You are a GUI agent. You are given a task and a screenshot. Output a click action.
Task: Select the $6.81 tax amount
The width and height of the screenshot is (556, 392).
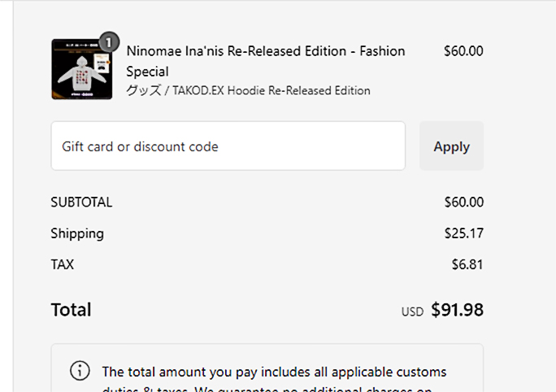[x=467, y=264]
